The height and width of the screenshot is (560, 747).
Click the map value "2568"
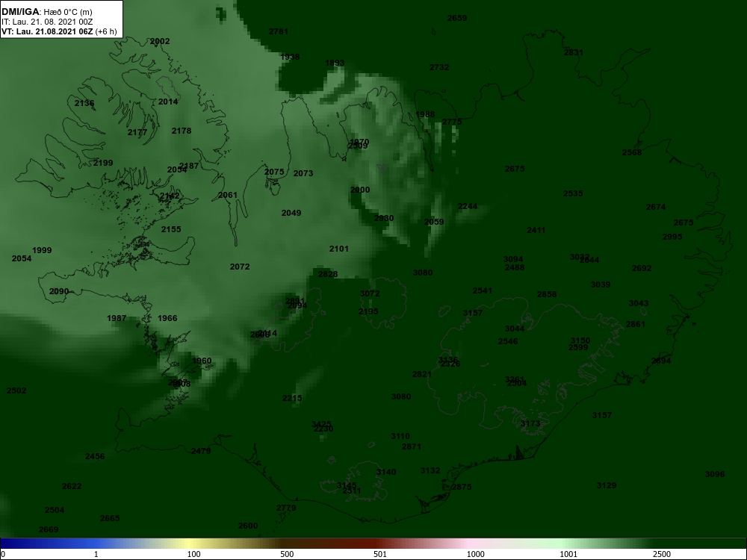pos(632,152)
